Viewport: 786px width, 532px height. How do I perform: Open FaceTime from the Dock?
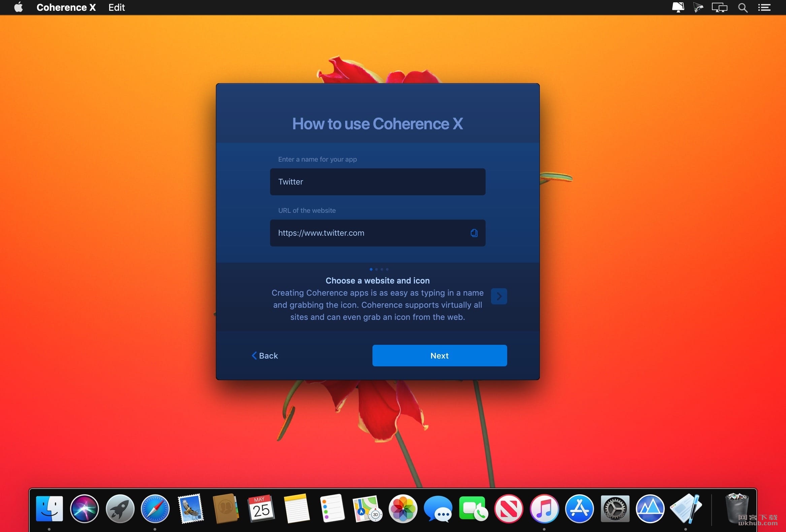click(x=473, y=508)
